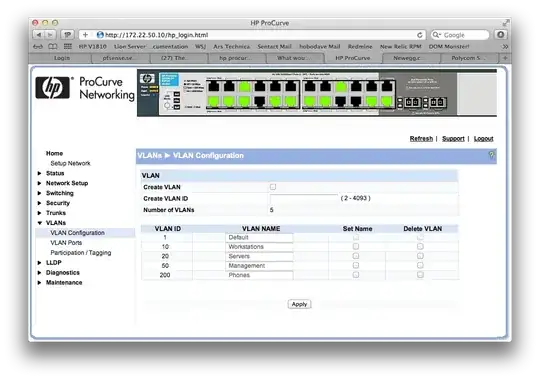Show more bookmarks with double chevron
Viewport: 540px width, 381px height.
point(505,47)
